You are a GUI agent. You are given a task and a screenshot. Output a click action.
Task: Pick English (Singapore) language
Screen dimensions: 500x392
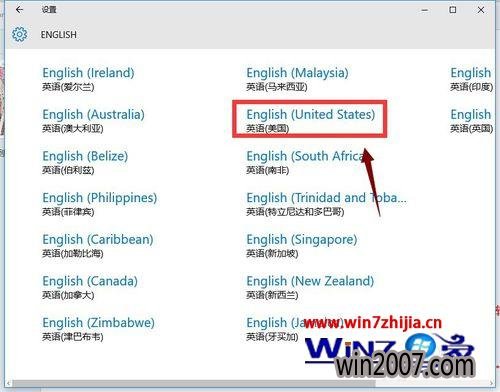click(x=302, y=245)
